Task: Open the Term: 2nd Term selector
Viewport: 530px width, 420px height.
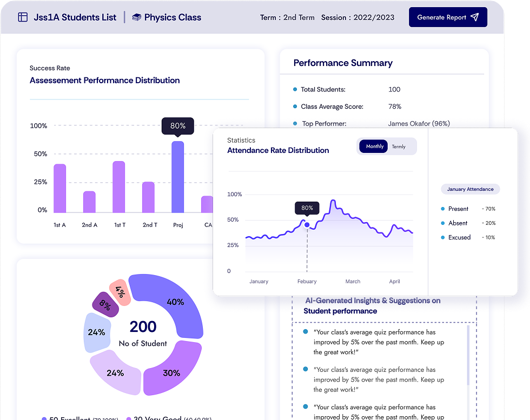Action: (x=287, y=17)
